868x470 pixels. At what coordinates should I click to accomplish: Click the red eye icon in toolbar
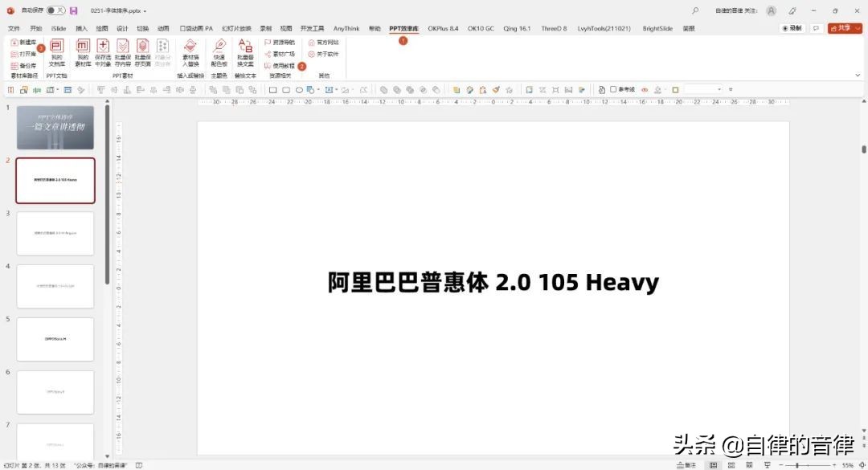[x=645, y=90]
